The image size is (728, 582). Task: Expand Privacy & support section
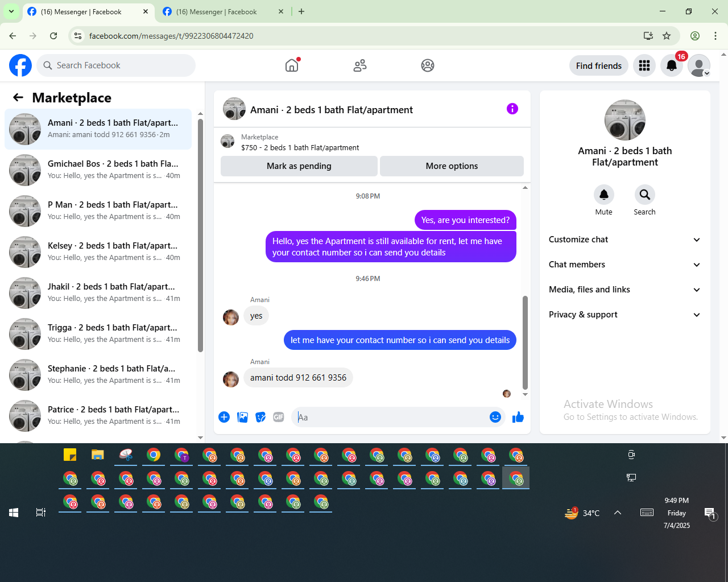[x=624, y=315]
